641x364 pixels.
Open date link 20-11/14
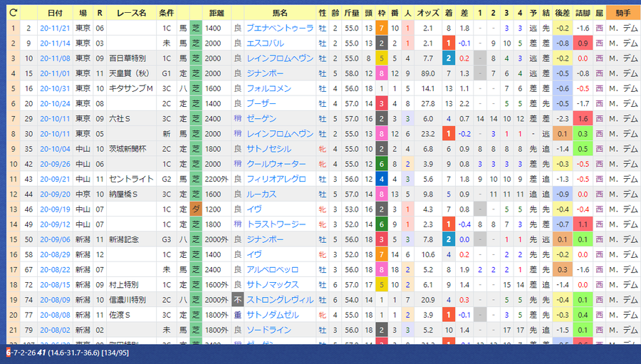click(x=55, y=43)
